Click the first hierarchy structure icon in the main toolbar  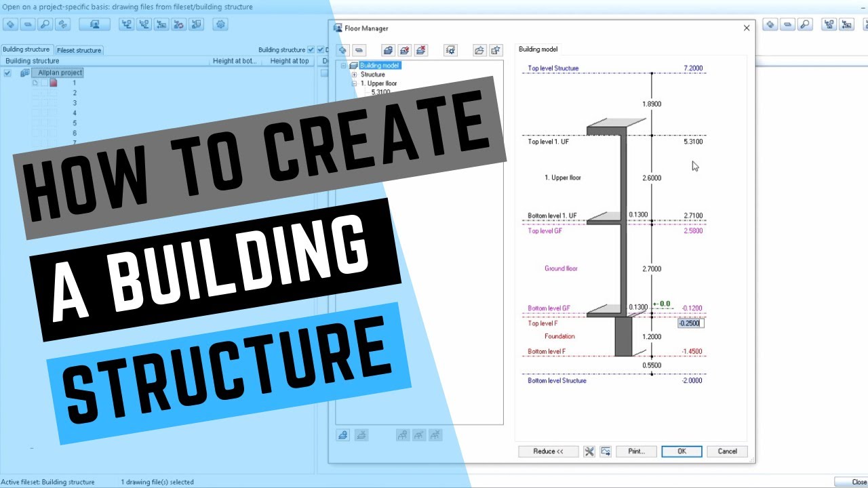[127, 24]
